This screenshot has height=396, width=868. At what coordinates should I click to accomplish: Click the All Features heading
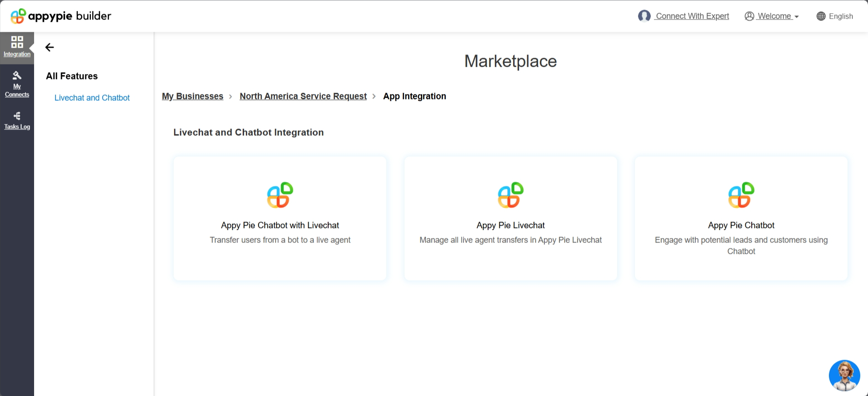point(72,76)
